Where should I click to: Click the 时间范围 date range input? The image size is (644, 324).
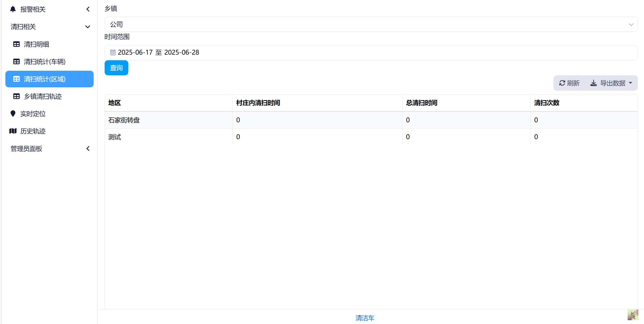coord(371,52)
